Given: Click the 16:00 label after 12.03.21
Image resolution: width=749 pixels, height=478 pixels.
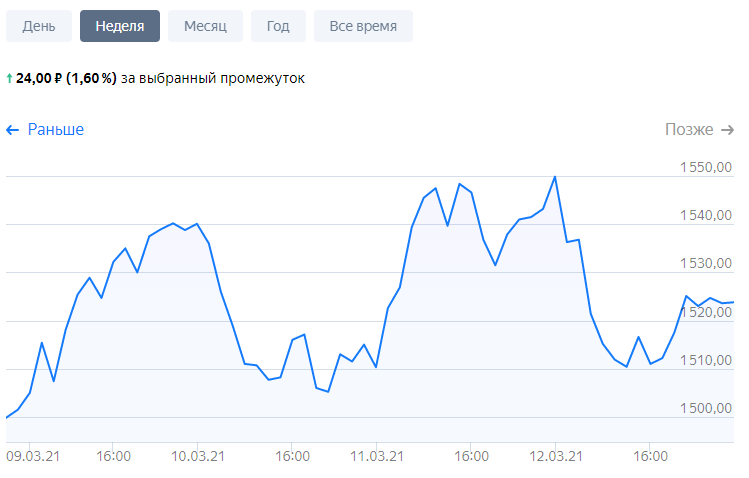Looking at the screenshot, I should 651,456.
